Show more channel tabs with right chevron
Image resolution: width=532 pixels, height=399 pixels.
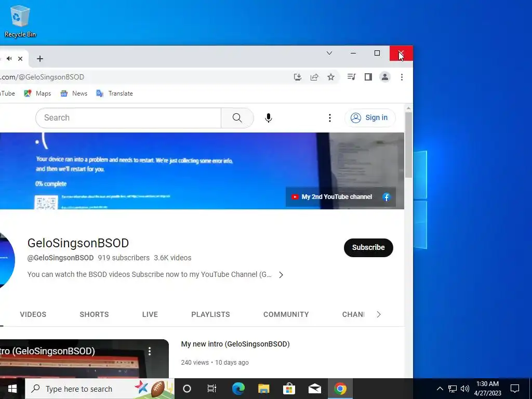379,314
